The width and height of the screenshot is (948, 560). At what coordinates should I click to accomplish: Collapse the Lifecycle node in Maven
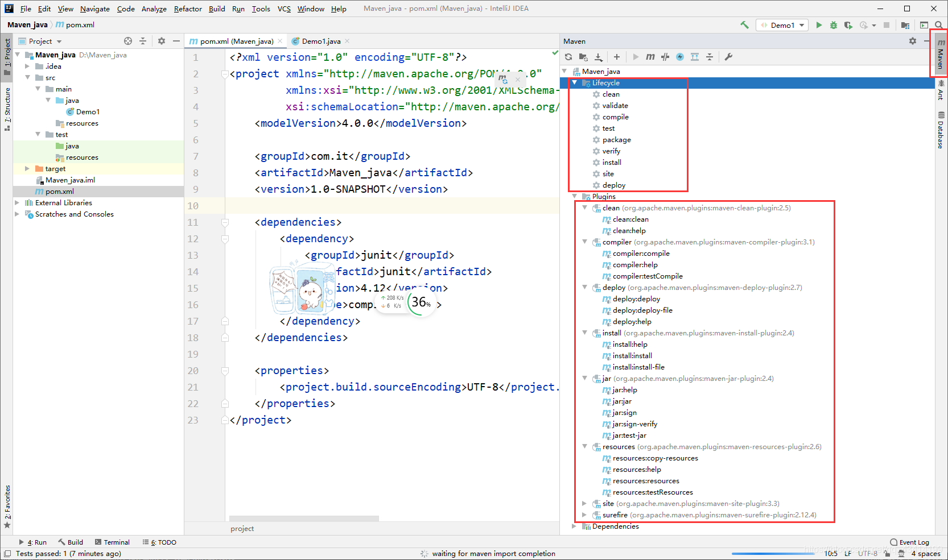(x=575, y=83)
